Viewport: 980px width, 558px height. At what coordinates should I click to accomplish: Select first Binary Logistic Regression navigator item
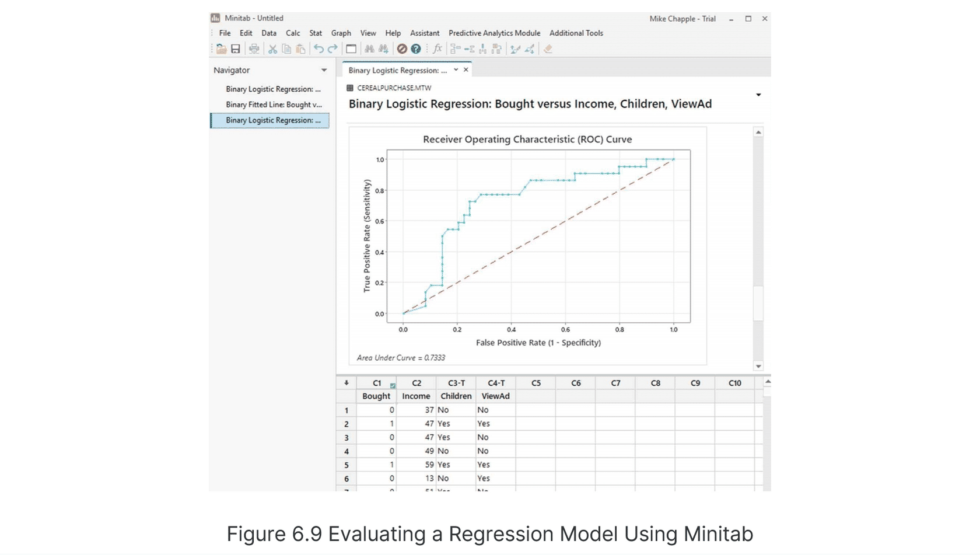pos(273,89)
